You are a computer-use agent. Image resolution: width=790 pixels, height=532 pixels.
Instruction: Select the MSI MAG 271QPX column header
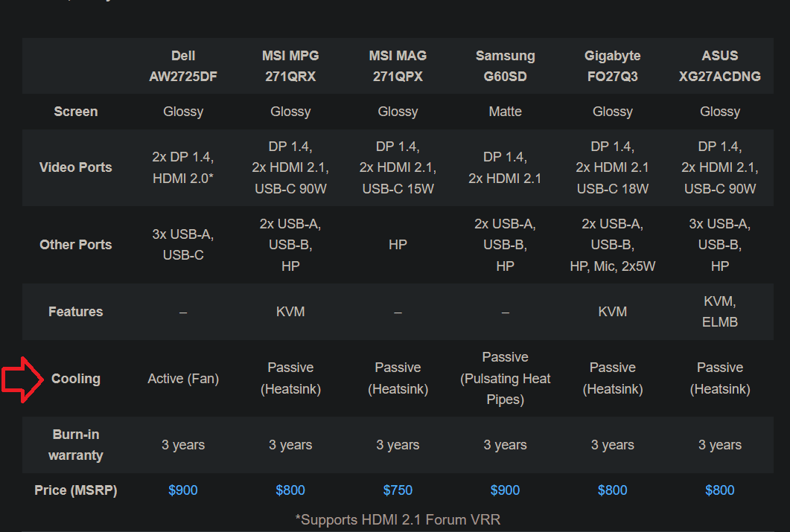pos(398,66)
